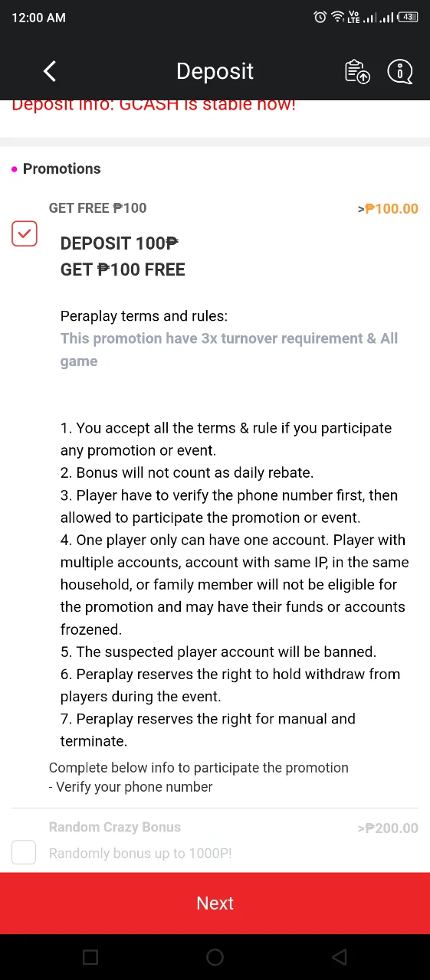Tap the >₱100.00 minimum amount label

[x=388, y=208]
